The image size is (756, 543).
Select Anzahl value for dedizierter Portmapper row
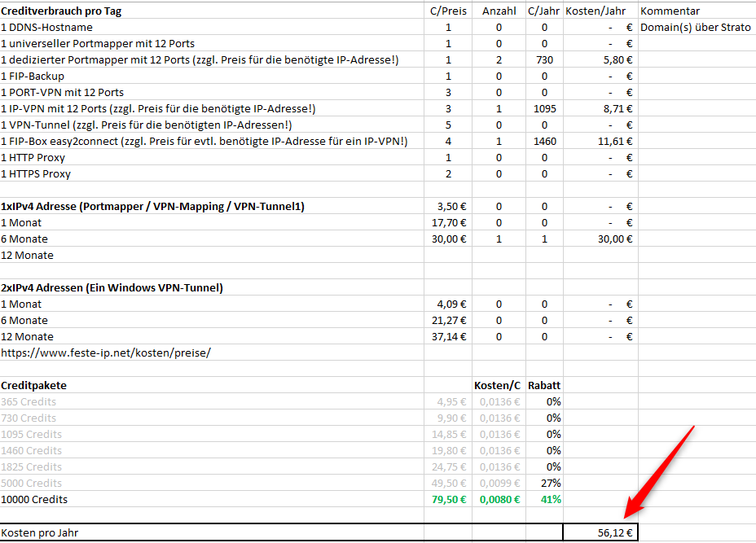(499, 59)
